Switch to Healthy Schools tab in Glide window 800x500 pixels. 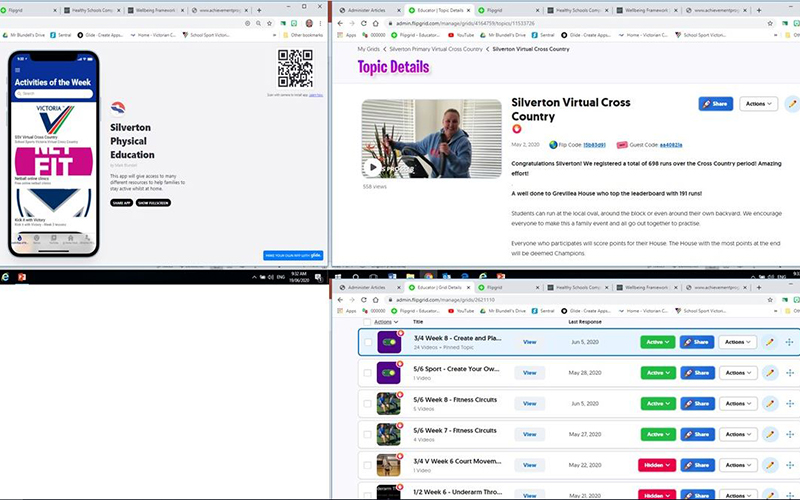click(x=93, y=10)
